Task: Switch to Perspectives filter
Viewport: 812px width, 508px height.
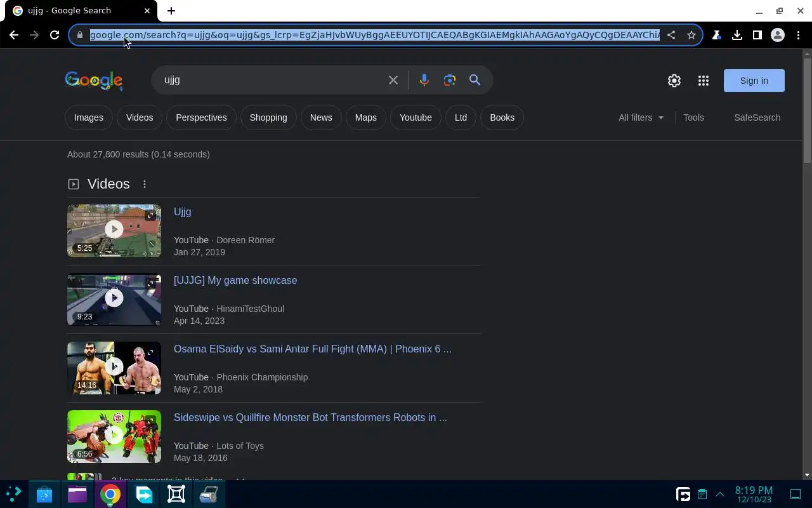Action: pyautogui.click(x=201, y=117)
